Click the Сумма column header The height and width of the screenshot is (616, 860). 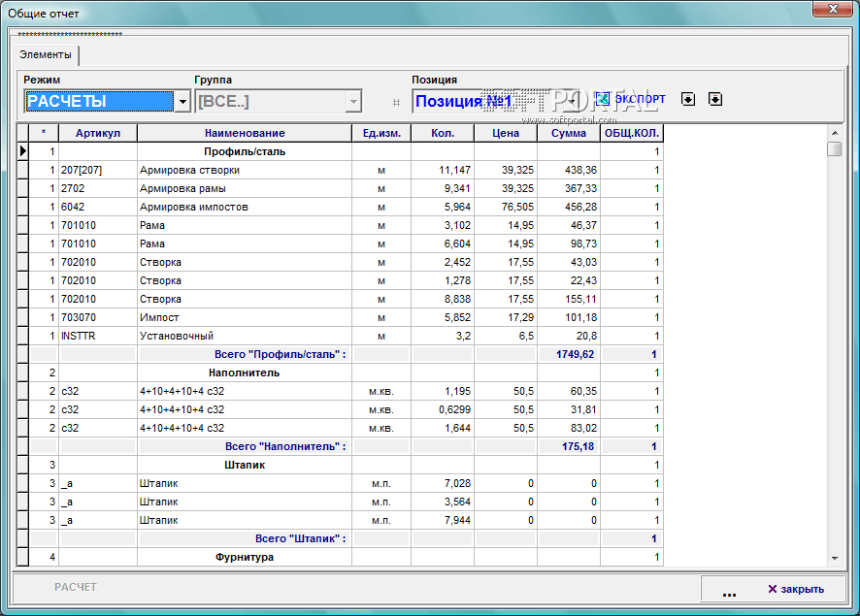569,133
